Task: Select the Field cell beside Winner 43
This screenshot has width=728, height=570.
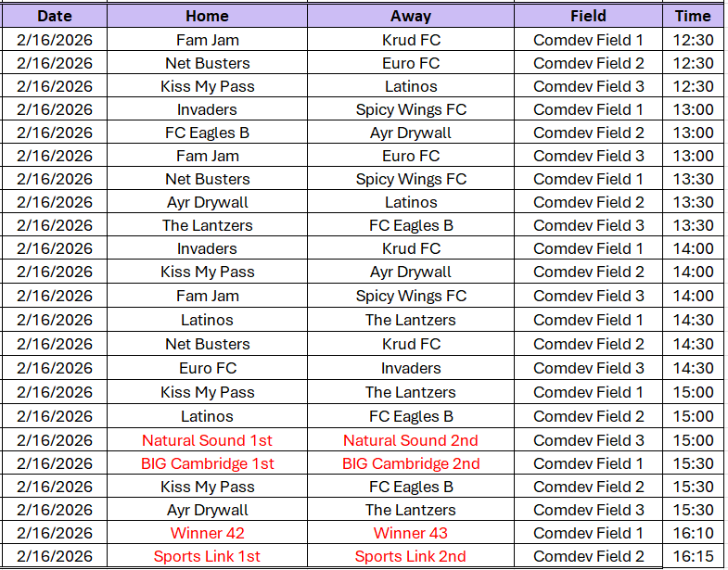Action: (x=588, y=533)
